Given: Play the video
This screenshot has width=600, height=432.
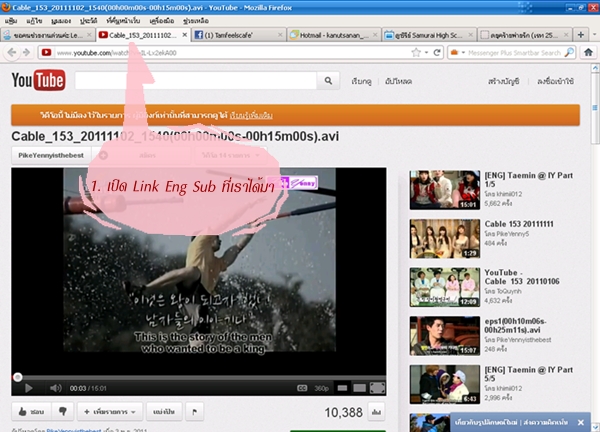Looking at the screenshot, I should pyautogui.click(x=28, y=388).
